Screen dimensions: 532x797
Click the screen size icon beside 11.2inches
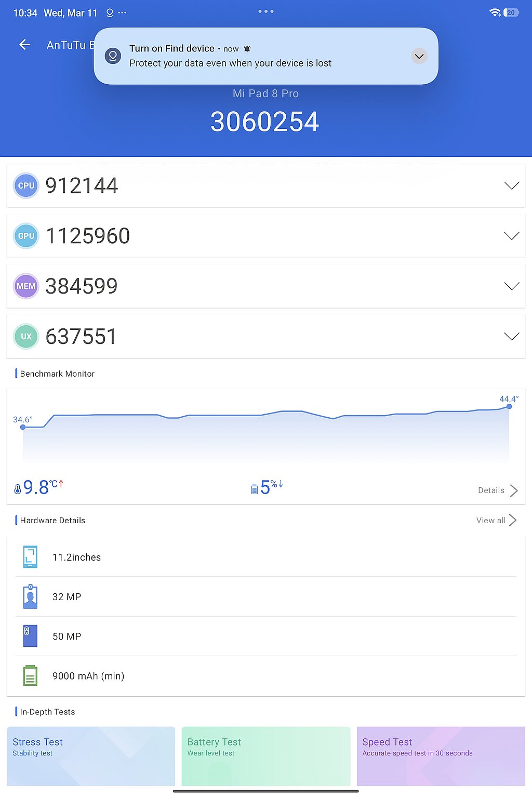(x=30, y=557)
